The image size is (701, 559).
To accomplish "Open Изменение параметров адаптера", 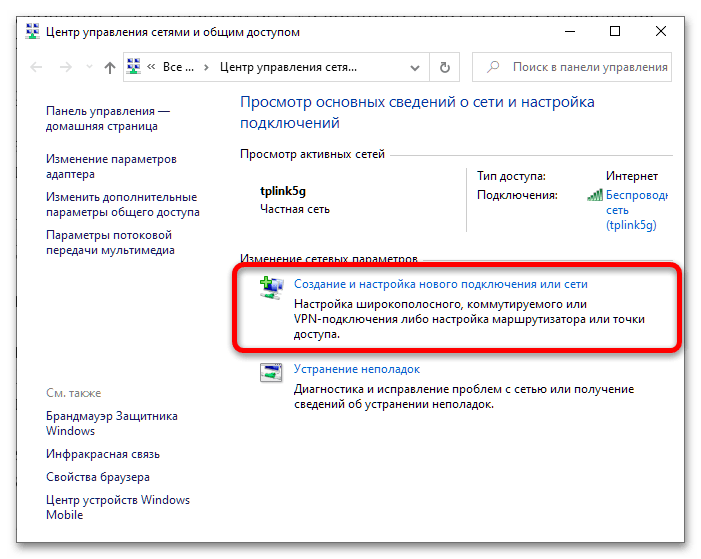I will click(111, 166).
